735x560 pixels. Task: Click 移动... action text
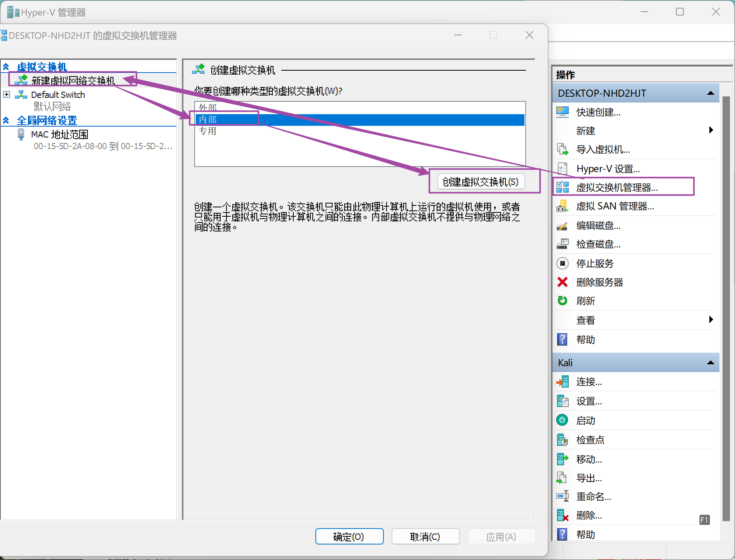click(x=589, y=459)
